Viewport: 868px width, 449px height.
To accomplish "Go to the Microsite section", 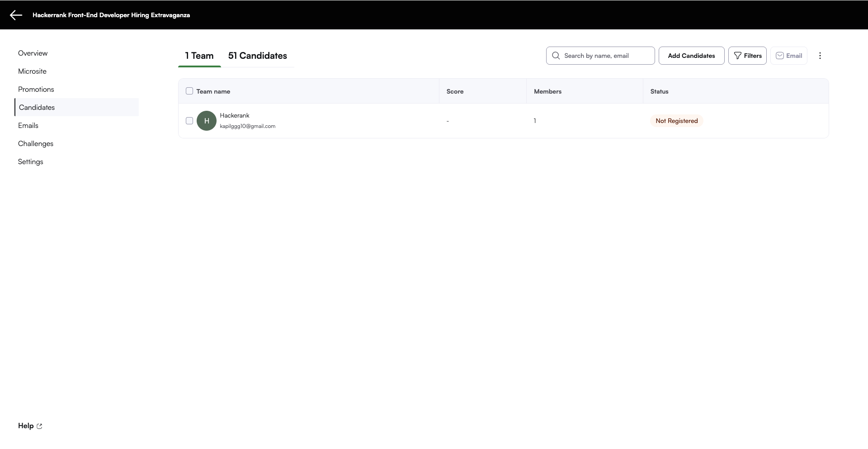I will click(x=32, y=71).
